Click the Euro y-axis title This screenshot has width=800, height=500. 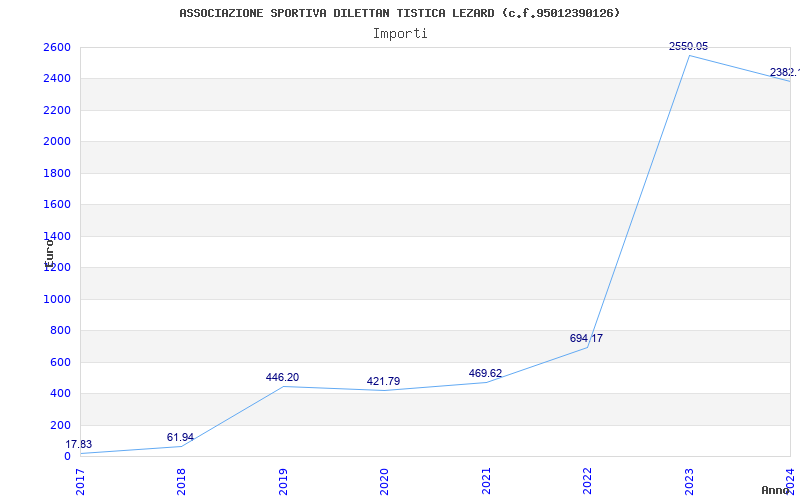(x=49, y=252)
